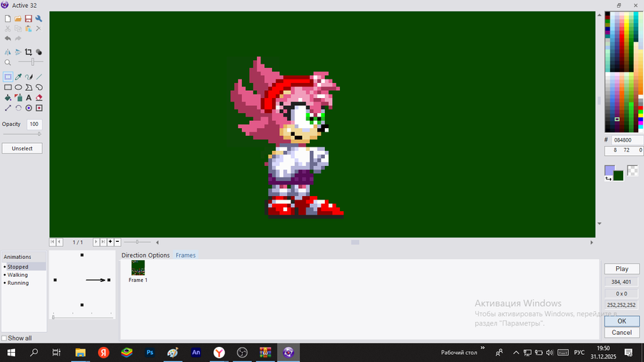Screen dimensions: 644x362
Task: Click the Crop icon
Action: (x=29, y=52)
